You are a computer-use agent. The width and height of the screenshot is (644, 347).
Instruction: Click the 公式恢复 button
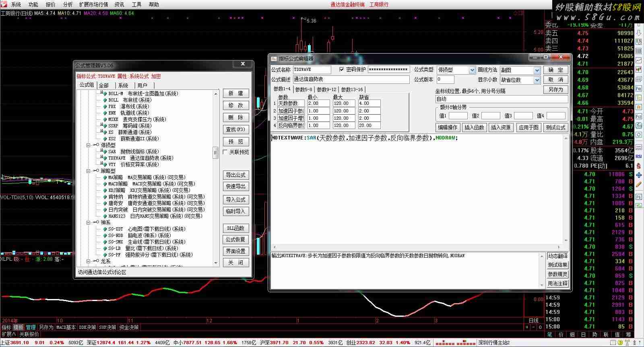(x=236, y=239)
